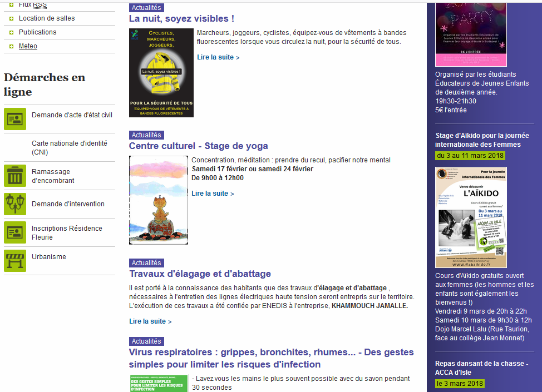Open the Aïkido event poster image

(471, 217)
